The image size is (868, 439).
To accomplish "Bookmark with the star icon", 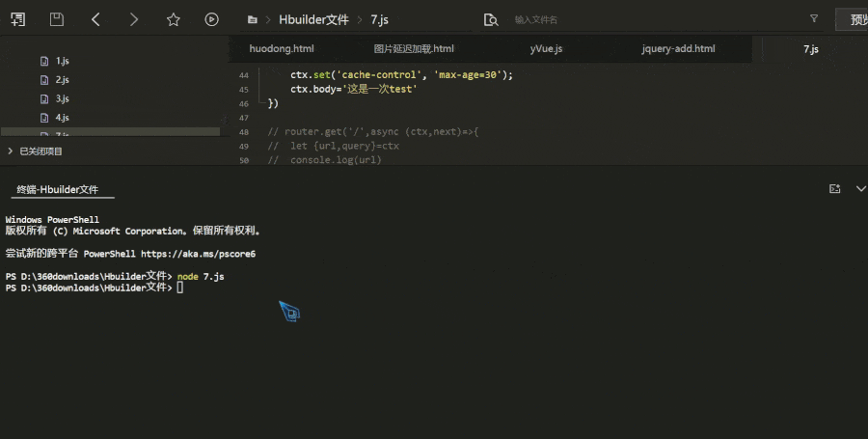I will (174, 20).
